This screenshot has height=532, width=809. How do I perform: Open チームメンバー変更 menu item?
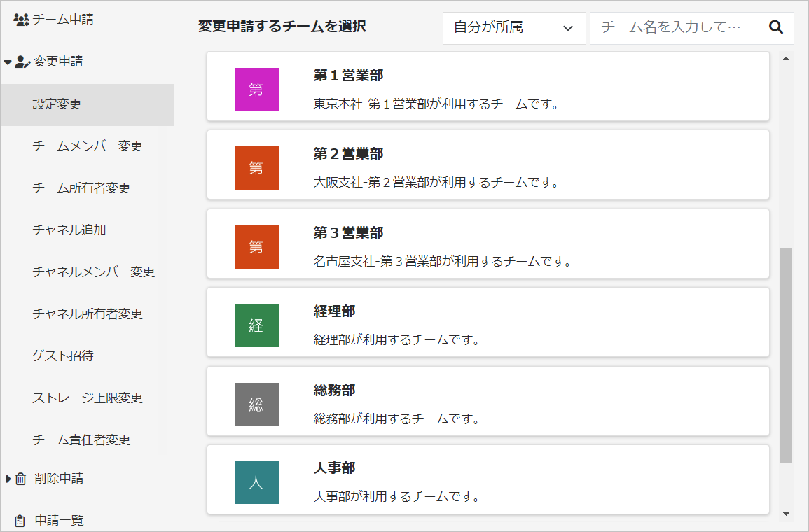87,146
